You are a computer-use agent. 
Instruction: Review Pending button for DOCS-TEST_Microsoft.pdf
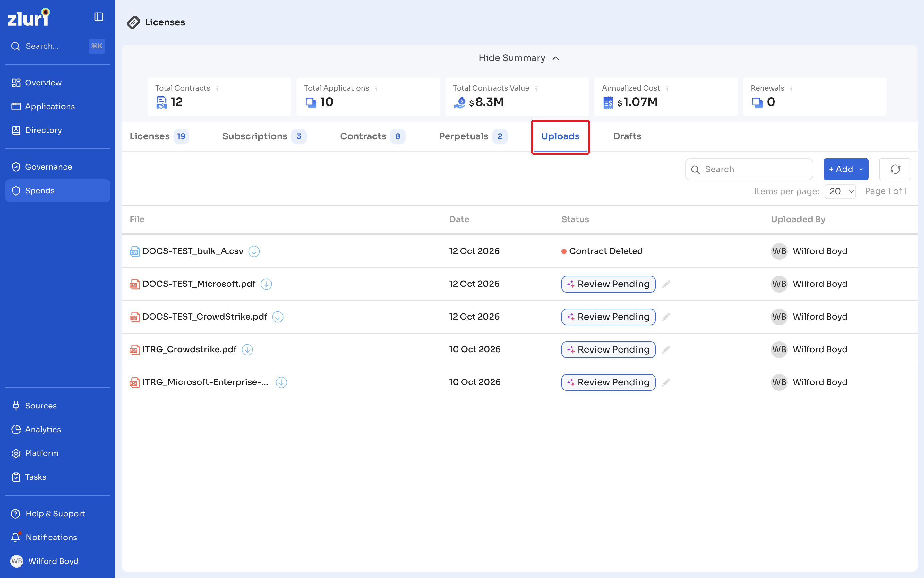pyautogui.click(x=608, y=284)
